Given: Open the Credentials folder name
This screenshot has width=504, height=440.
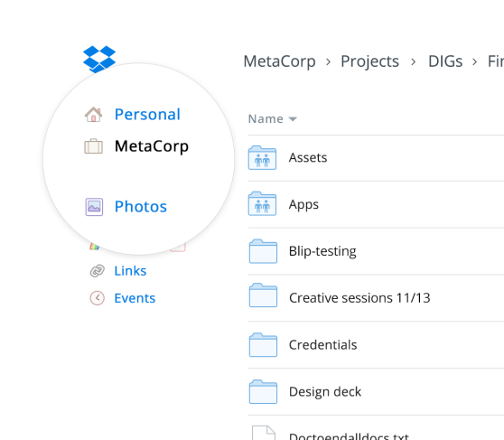Looking at the screenshot, I should click(322, 345).
